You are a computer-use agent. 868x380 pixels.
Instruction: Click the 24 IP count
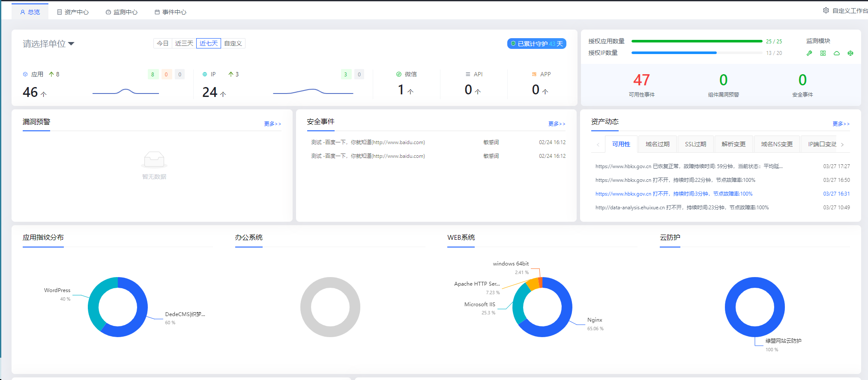click(210, 92)
